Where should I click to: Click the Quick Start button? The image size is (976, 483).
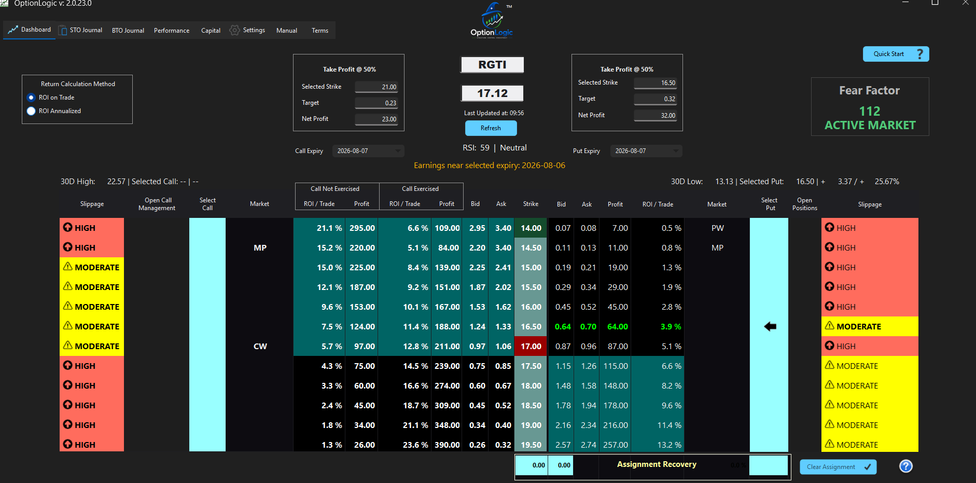click(896, 54)
